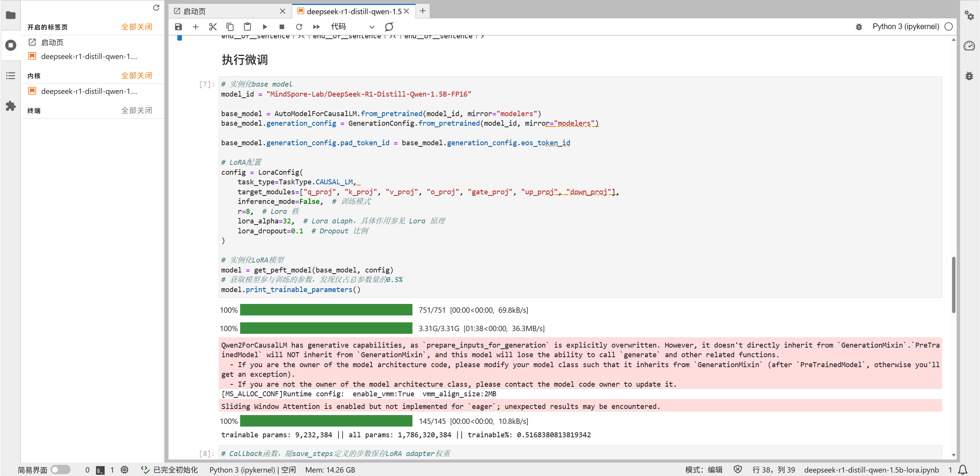This screenshot has width=980, height=476.
Task: Run the selected cell
Action: tap(265, 27)
